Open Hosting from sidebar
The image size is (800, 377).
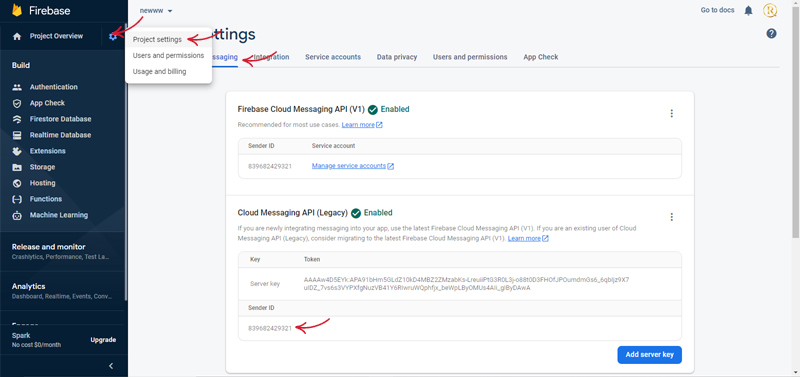(42, 183)
